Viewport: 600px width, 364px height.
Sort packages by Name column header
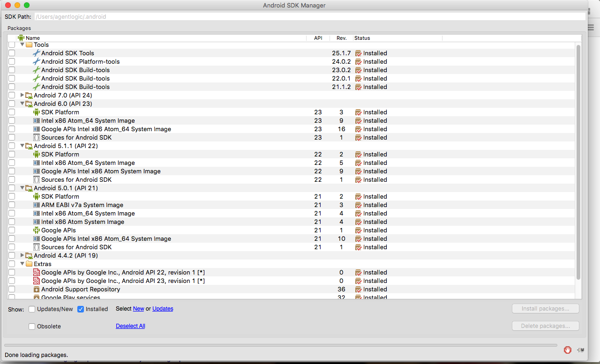pyautogui.click(x=161, y=38)
